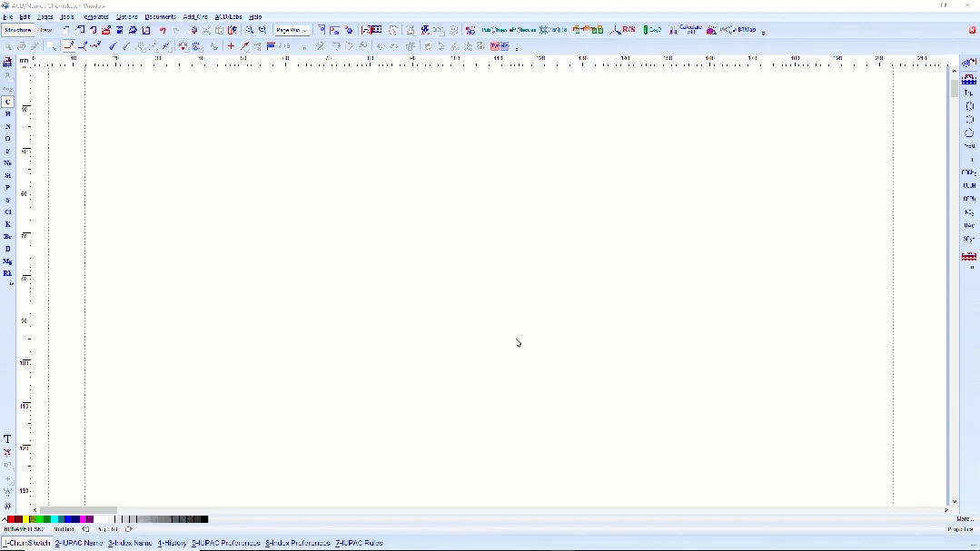
Task: Open the Page Width zoom dropdown
Action: 292,30
